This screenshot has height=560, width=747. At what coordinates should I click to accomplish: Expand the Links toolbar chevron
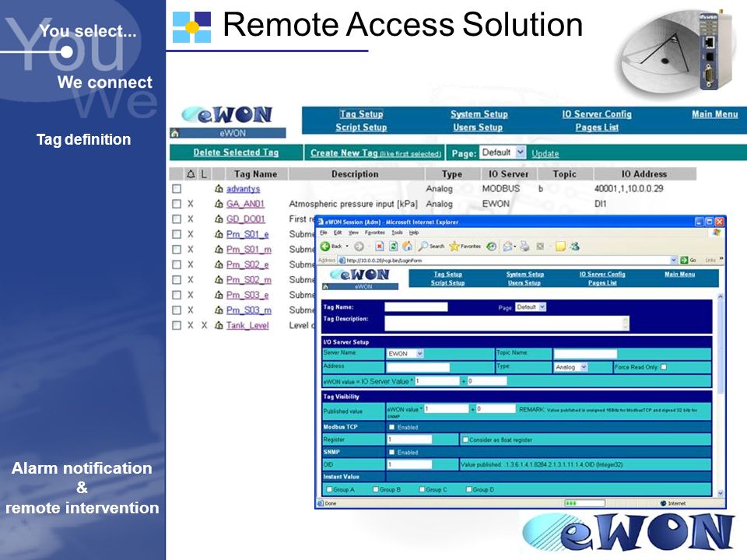pyautogui.click(x=721, y=259)
